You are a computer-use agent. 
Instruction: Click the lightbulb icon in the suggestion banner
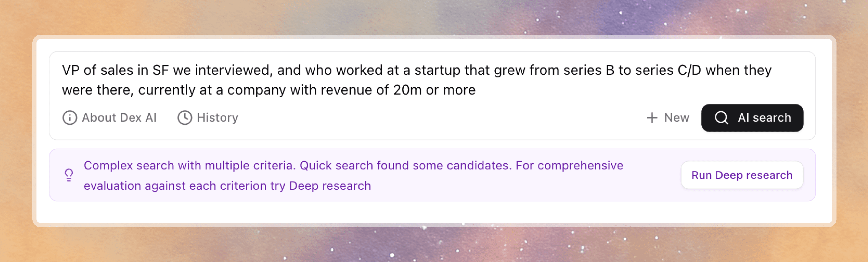click(x=69, y=175)
